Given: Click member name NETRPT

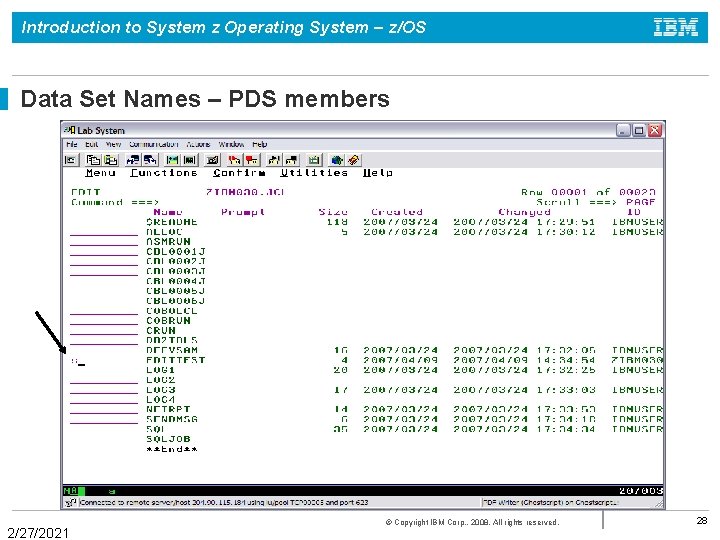Looking at the screenshot, I should click(168, 410).
